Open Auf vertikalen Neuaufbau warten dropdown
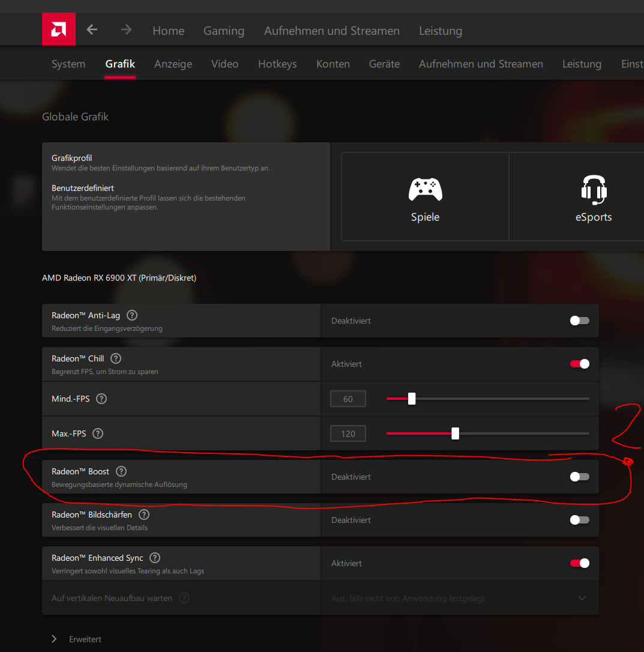This screenshot has height=652, width=644. tap(459, 599)
